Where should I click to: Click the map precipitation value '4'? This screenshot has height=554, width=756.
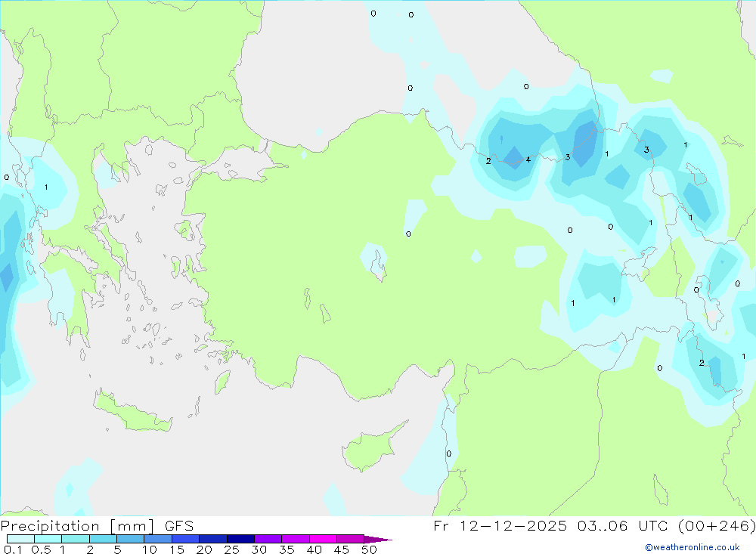coord(528,159)
